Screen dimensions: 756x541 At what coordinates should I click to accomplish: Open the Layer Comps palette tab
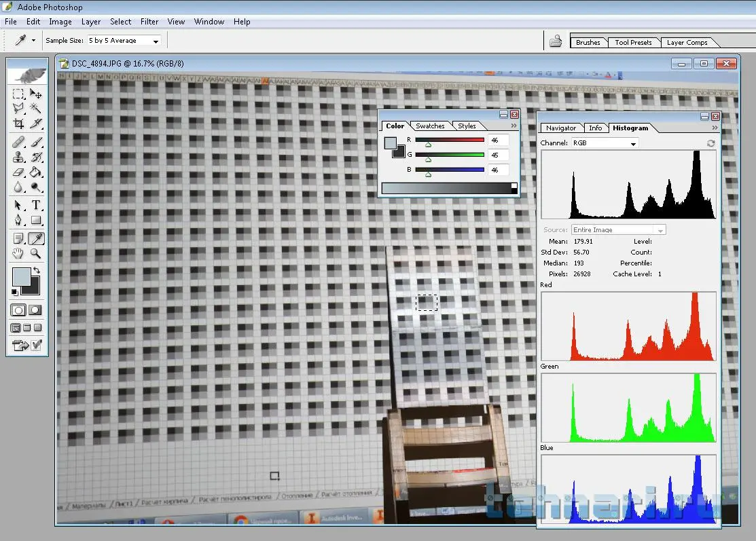tap(687, 42)
